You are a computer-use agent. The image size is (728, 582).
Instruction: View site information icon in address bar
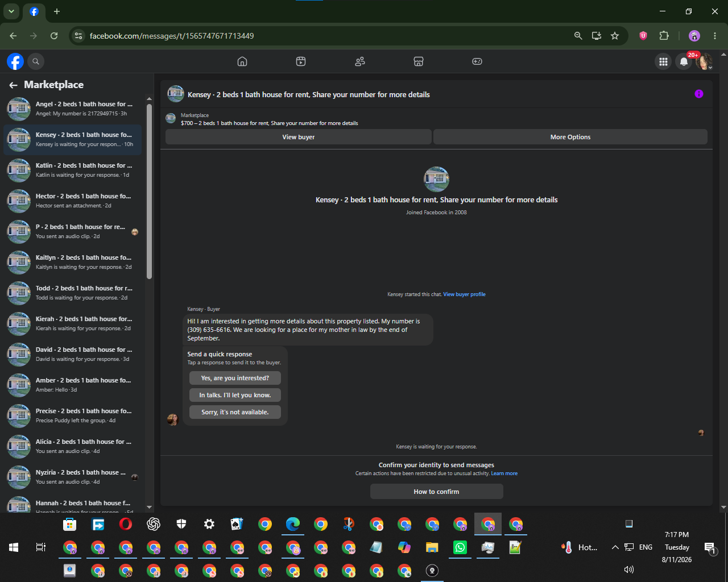[x=78, y=36]
